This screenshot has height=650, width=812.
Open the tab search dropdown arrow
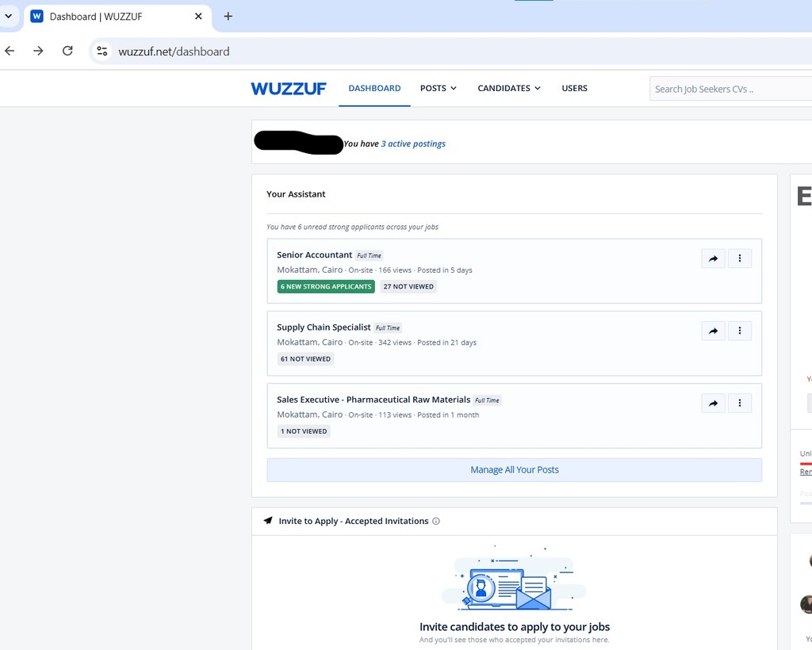pyautogui.click(x=8, y=16)
